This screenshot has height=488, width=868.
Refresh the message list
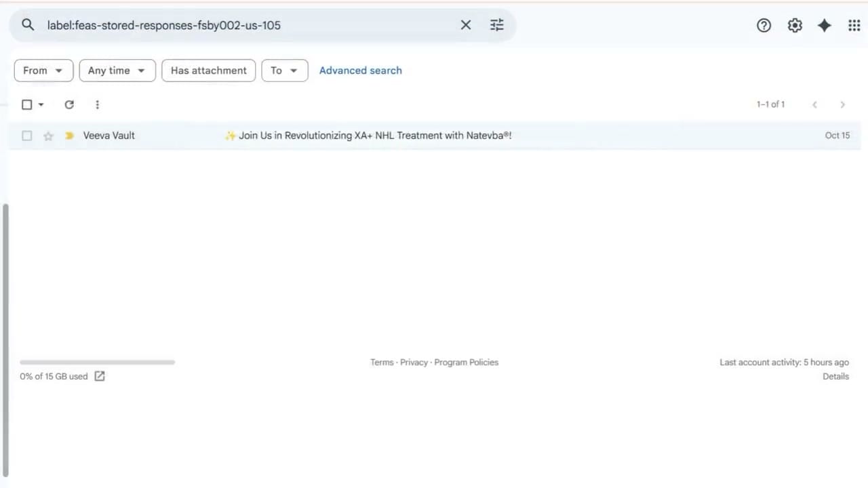[x=69, y=104]
